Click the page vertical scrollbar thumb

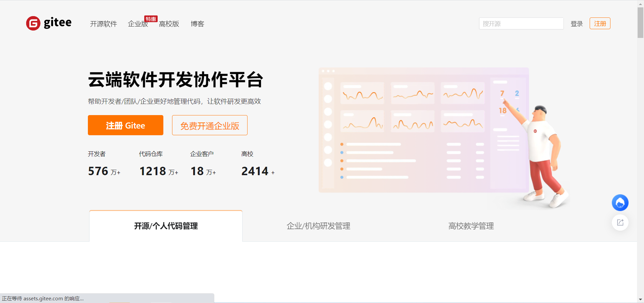640,22
